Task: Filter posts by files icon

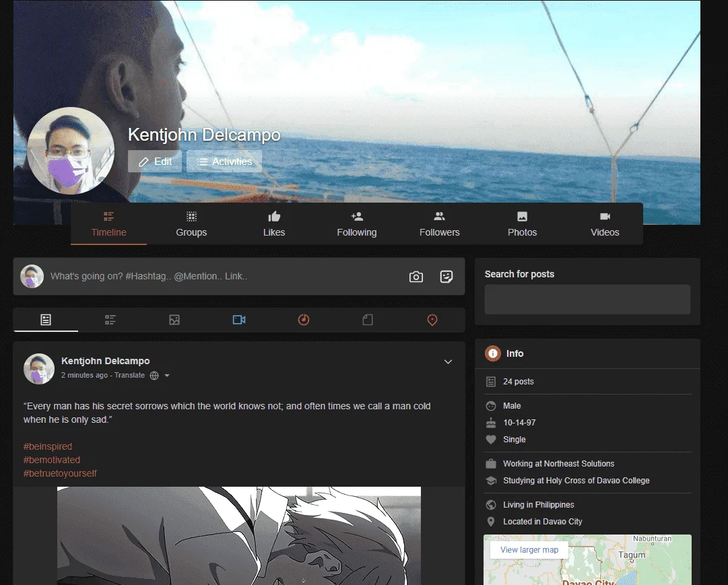Action: coord(368,320)
